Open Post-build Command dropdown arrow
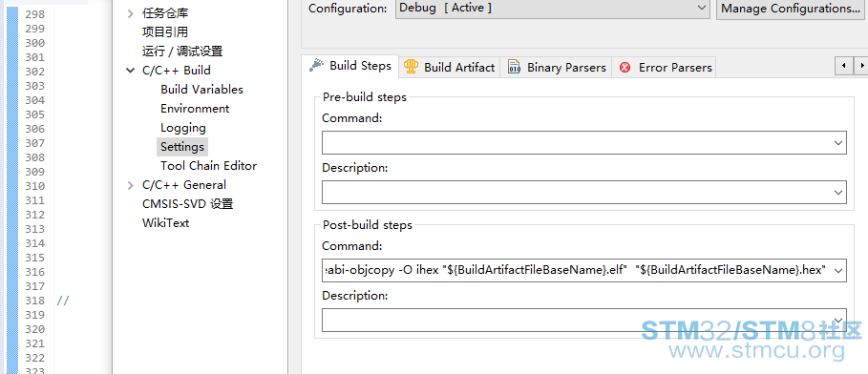The image size is (868, 374). (x=837, y=270)
